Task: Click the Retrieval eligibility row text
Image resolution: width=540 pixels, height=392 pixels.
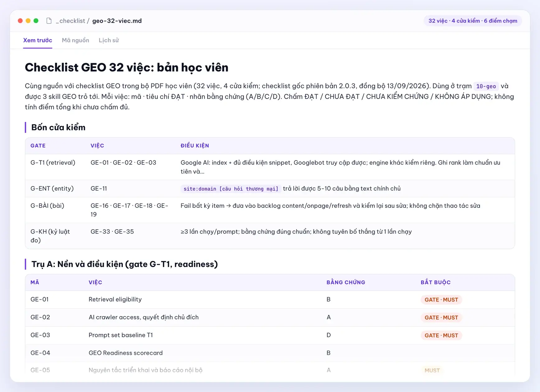Action: click(115, 299)
